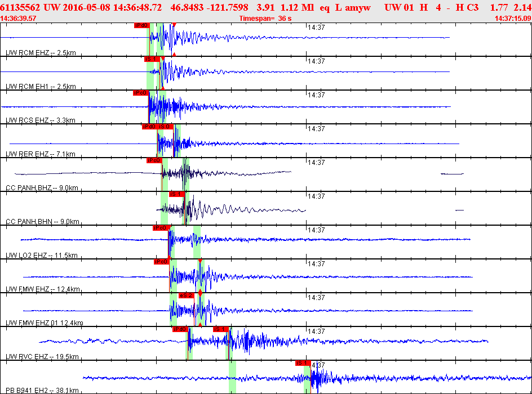Select the CC PANH BHN trace label
The height and width of the screenshot is (394, 532).
(x=42, y=222)
